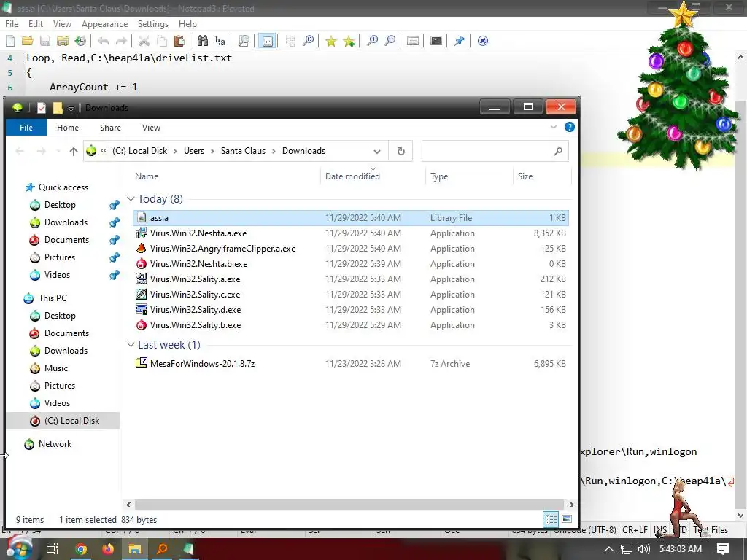
Task: Click the command prompt icon in Notepad3 toolbar
Action: tap(436, 41)
